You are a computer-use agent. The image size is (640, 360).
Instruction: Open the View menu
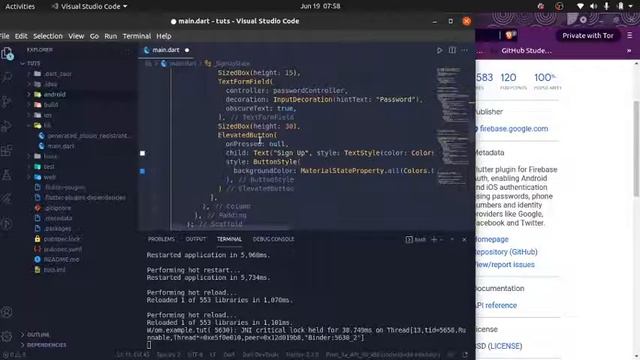76,36
